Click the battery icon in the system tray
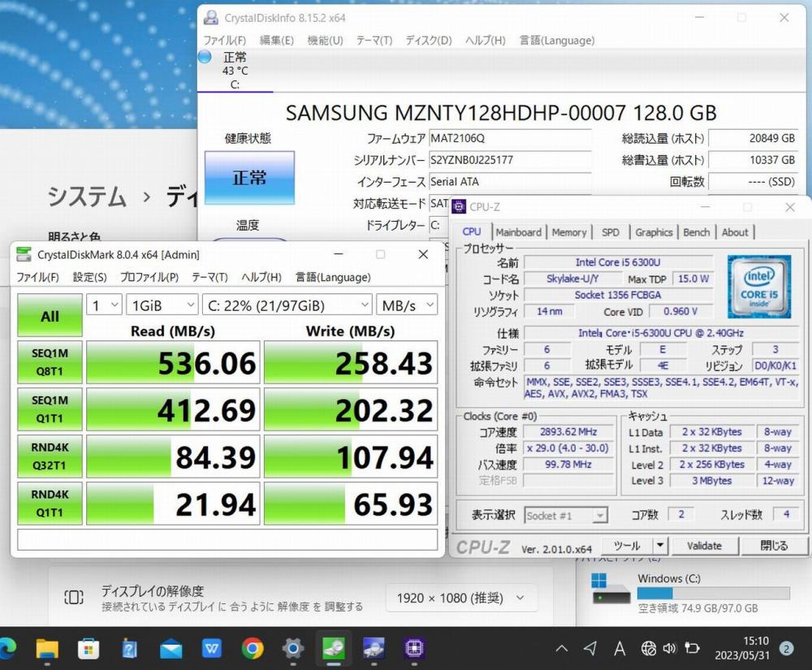Image resolution: width=812 pixels, height=670 pixels. click(693, 648)
